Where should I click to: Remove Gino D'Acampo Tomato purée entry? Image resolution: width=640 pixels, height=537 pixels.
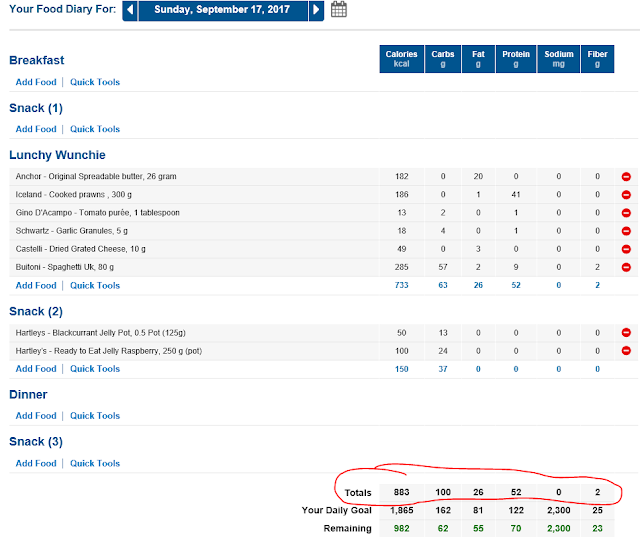click(x=626, y=213)
